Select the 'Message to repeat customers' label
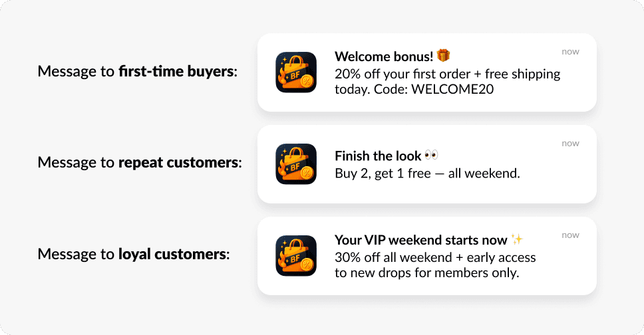 (140, 162)
